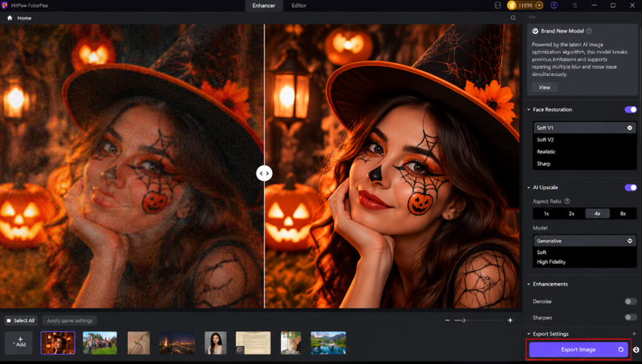Select the 1x upscale ratio
The height and width of the screenshot is (364, 642).
[x=546, y=214]
